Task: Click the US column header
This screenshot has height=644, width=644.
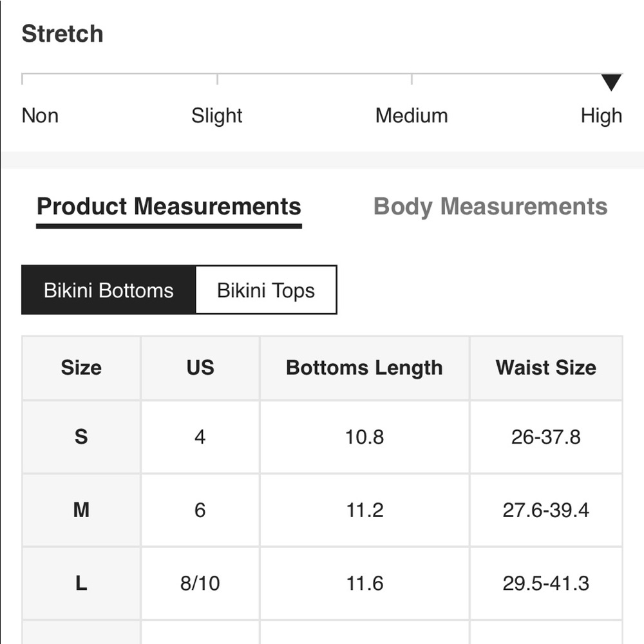Action: pos(200,368)
